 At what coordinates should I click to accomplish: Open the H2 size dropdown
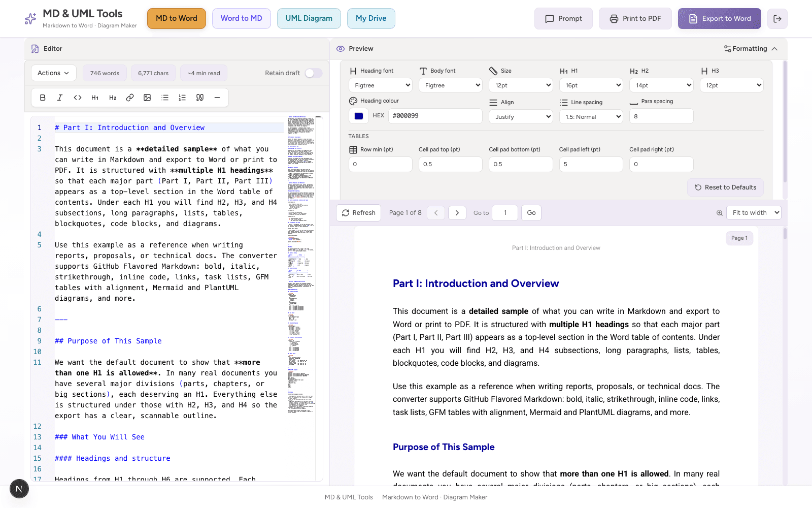click(661, 85)
